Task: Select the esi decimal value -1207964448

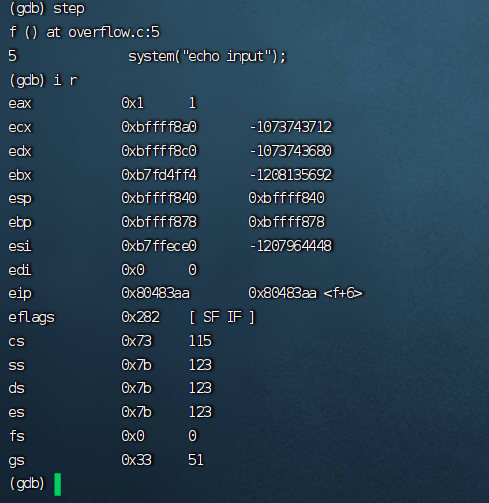Action: (291, 246)
